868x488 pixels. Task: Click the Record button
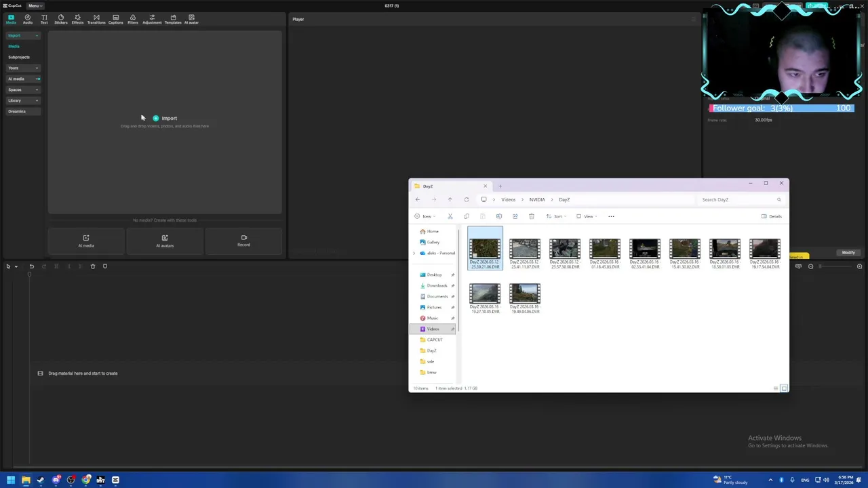click(x=243, y=241)
